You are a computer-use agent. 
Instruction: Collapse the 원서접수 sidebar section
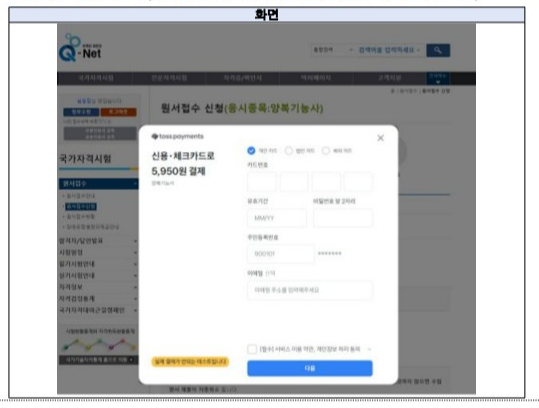tap(99, 184)
